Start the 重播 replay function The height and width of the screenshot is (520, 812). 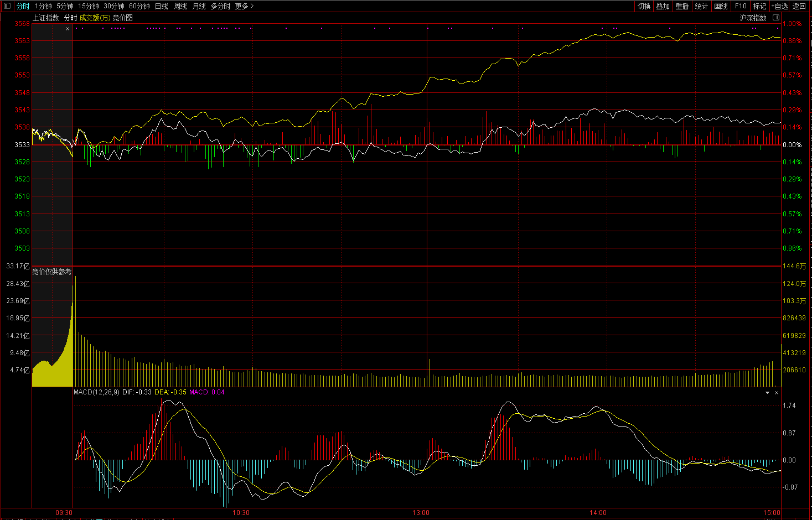coord(682,6)
